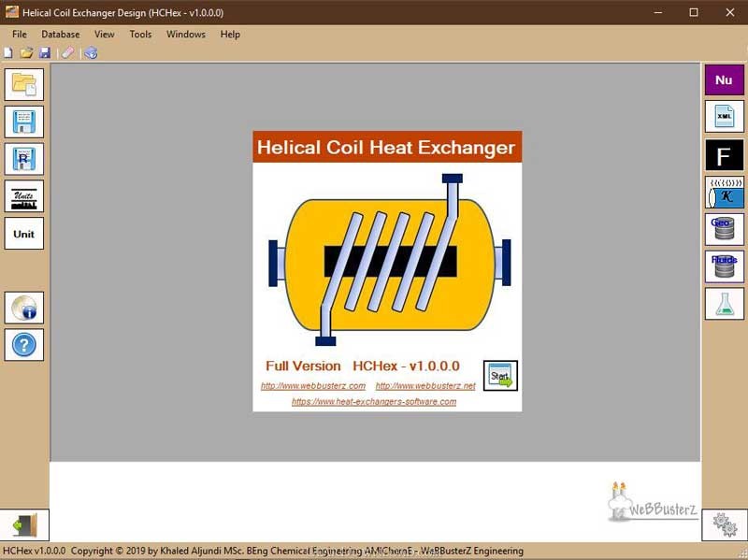Click the floppy disk save sidebar icon
Viewport: 748px width, 560px height.
24,122
